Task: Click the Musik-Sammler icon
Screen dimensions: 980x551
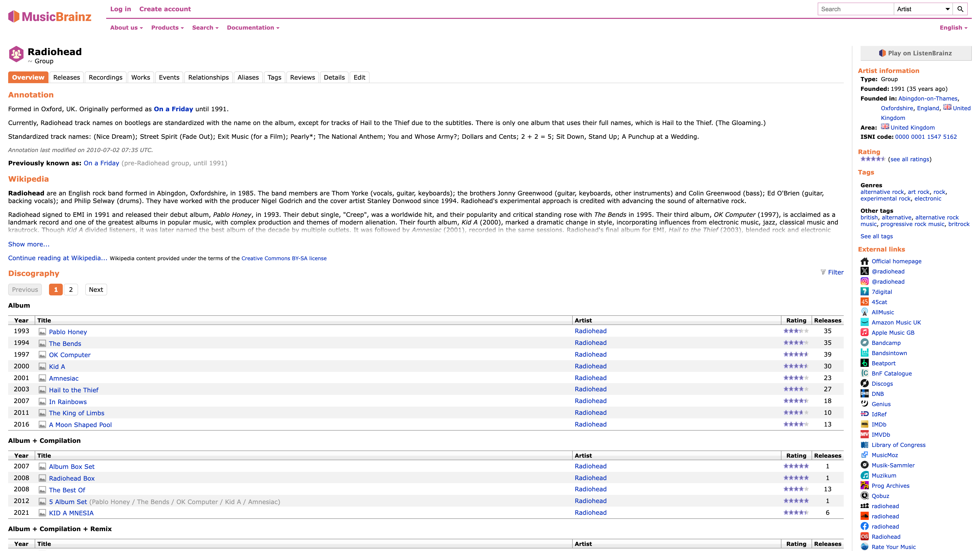Action: pyautogui.click(x=864, y=465)
